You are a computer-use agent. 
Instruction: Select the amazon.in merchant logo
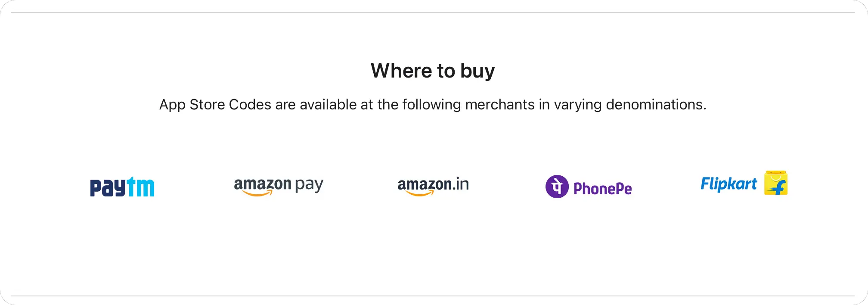(x=433, y=187)
